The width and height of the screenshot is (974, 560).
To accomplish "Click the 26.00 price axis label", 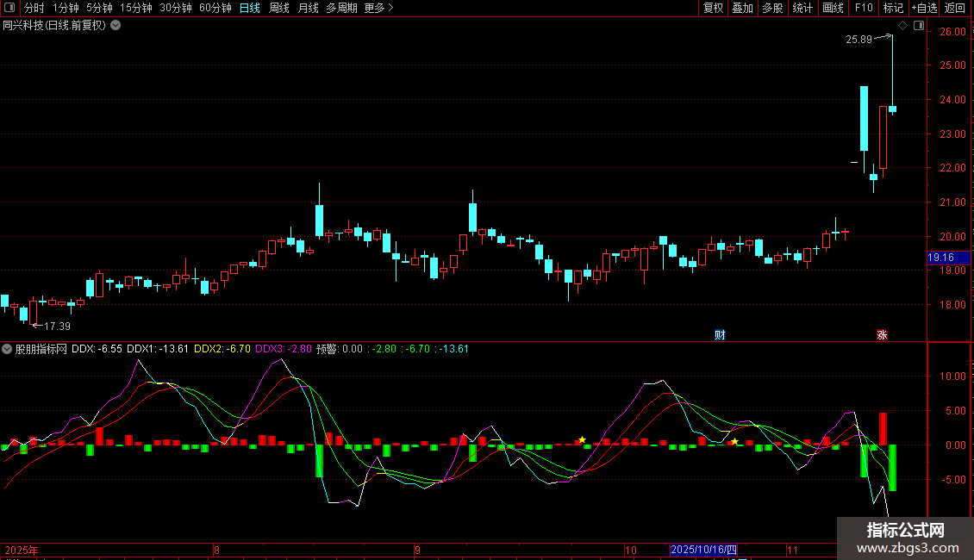I will (x=952, y=32).
